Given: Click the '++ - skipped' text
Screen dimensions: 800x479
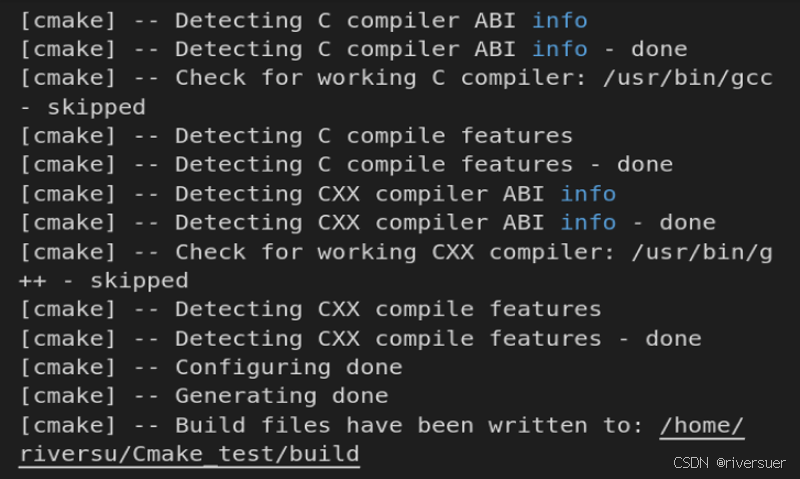Looking at the screenshot, I should 103,281.
